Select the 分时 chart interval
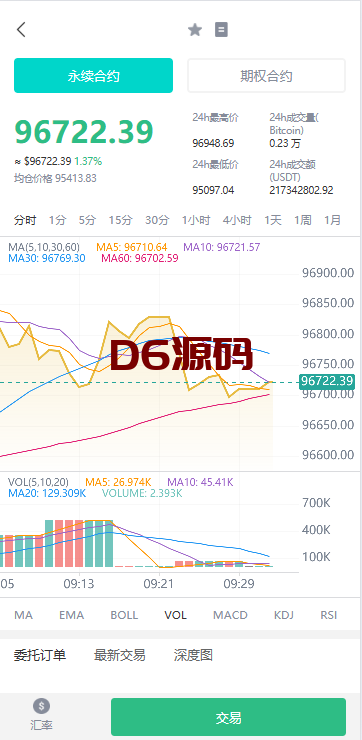Screen dimensions: 362x740 tap(25, 220)
